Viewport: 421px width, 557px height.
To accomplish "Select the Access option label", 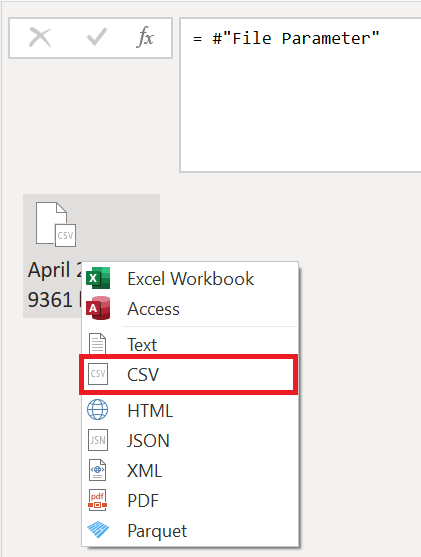I will pos(153,309).
